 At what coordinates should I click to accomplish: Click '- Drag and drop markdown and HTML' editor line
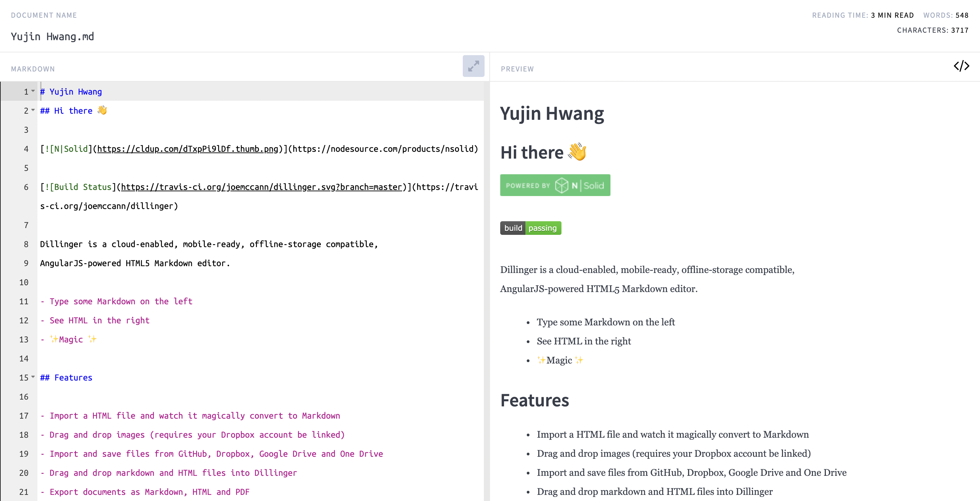pyautogui.click(x=168, y=473)
